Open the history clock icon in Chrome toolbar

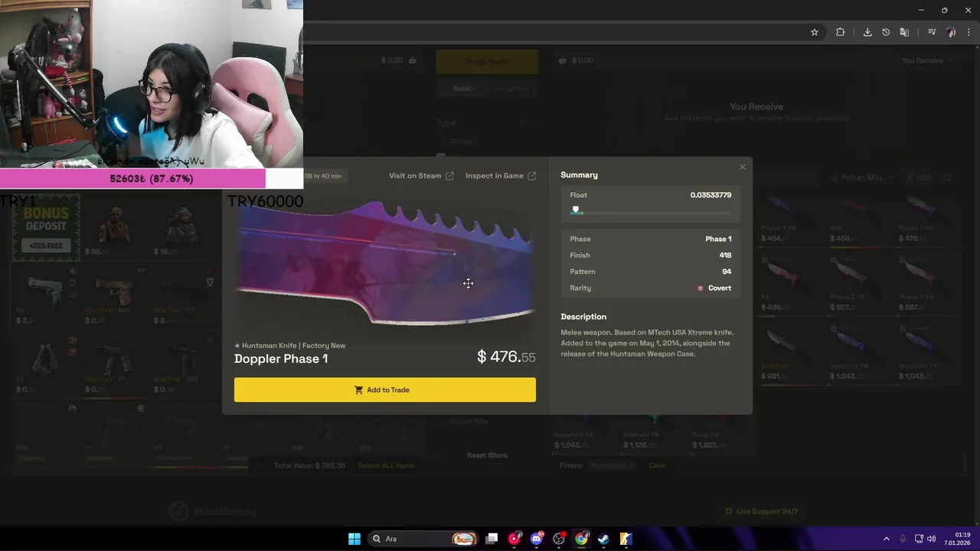[886, 32]
